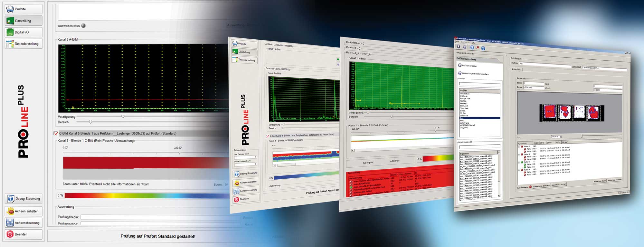
Task: Click the Auswertung - Parameter button
Action: pos(615,180)
